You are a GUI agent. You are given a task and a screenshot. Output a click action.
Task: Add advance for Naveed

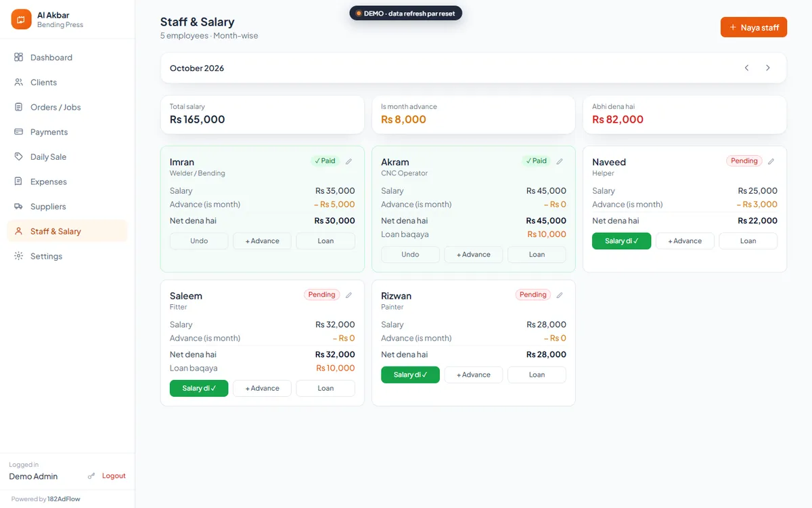click(x=685, y=241)
